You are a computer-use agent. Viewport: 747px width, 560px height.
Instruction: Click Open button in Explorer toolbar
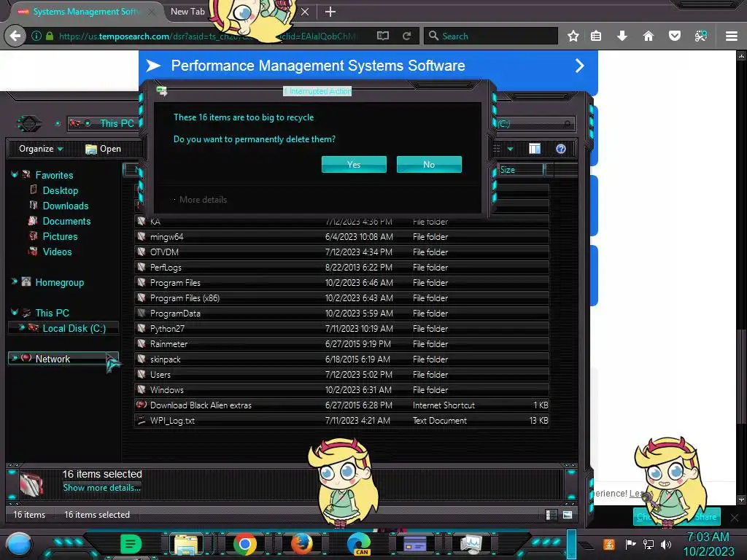click(x=104, y=149)
